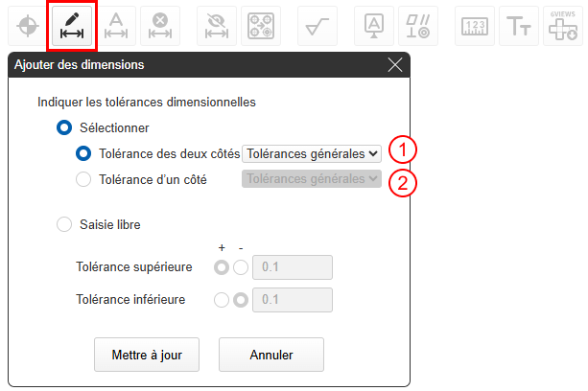The height and width of the screenshot is (391, 588).
Task: Click the 'Tolérance inférieure' value field
Action: pyautogui.click(x=292, y=300)
